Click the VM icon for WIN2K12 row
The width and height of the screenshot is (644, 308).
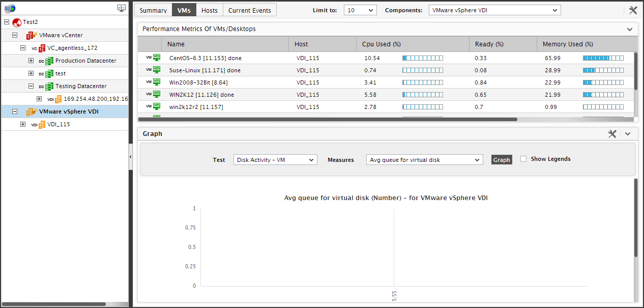click(157, 94)
